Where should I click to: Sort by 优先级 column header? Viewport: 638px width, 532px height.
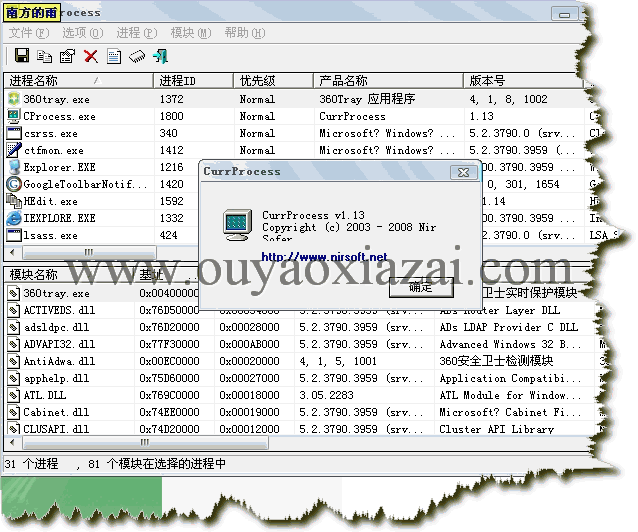274,81
